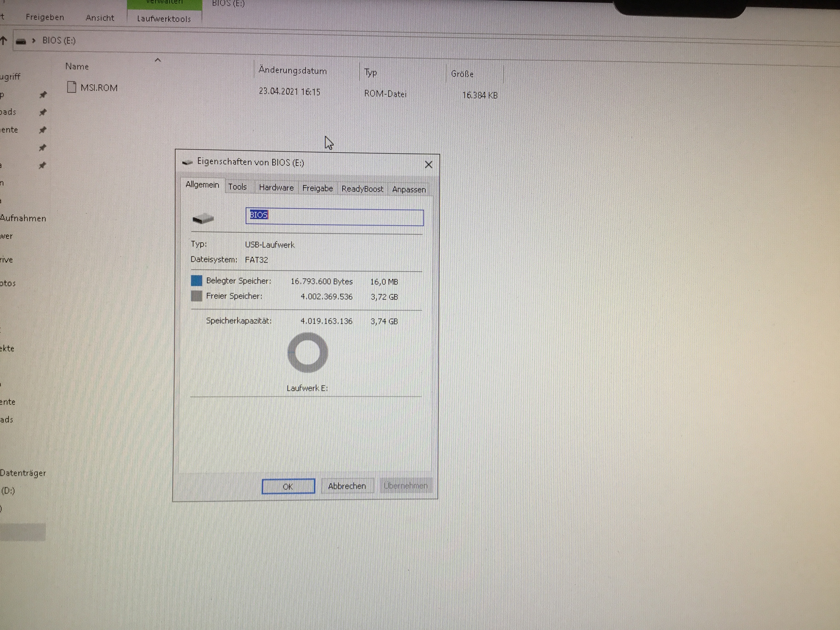Screen dimensions: 840x630
Task: Click blue Belegter Speicher color square
Action: pos(196,281)
